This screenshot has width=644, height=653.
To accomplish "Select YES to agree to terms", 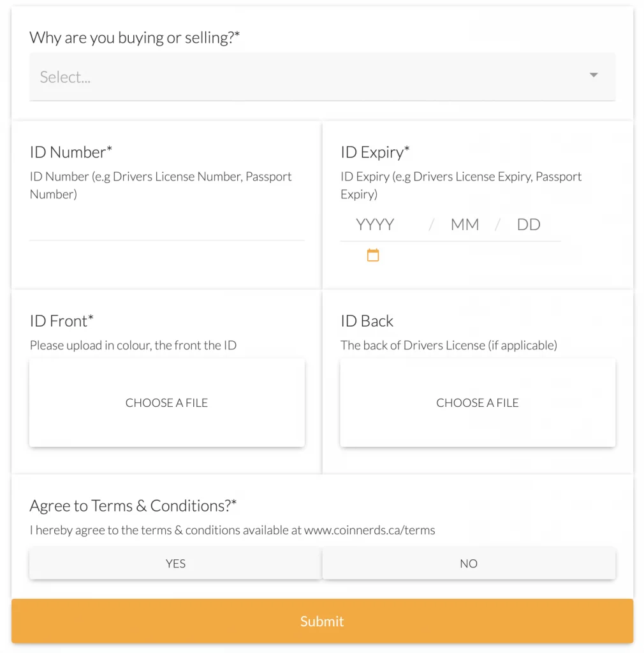I will 175,563.
